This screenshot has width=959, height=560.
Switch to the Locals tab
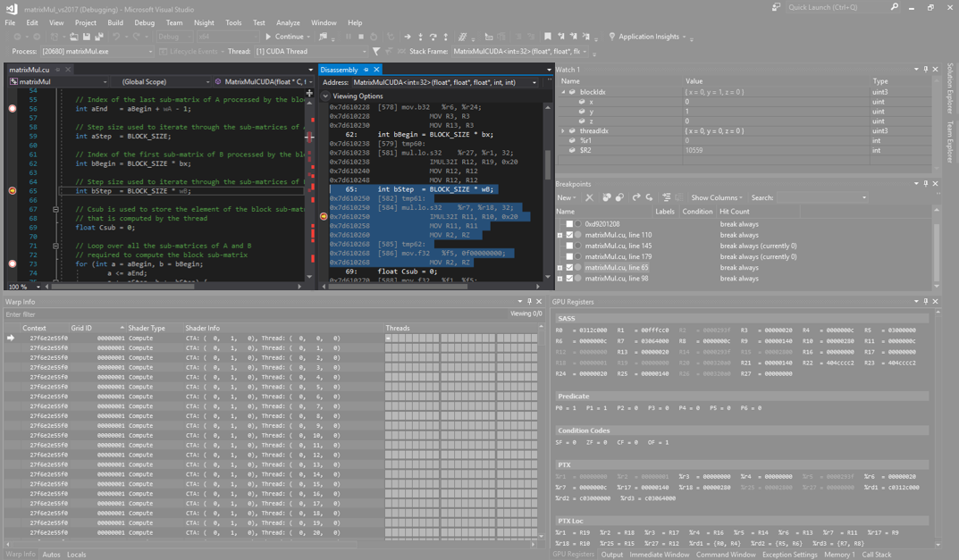pos(77,555)
